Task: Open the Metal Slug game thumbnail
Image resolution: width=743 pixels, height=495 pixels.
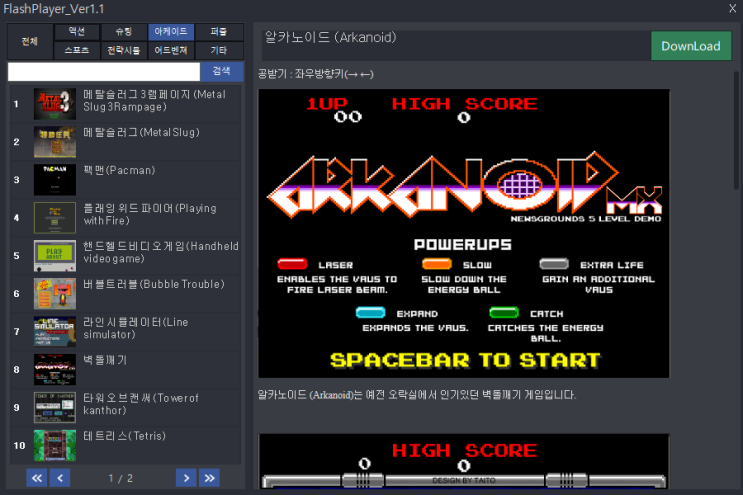Action: pos(55,142)
